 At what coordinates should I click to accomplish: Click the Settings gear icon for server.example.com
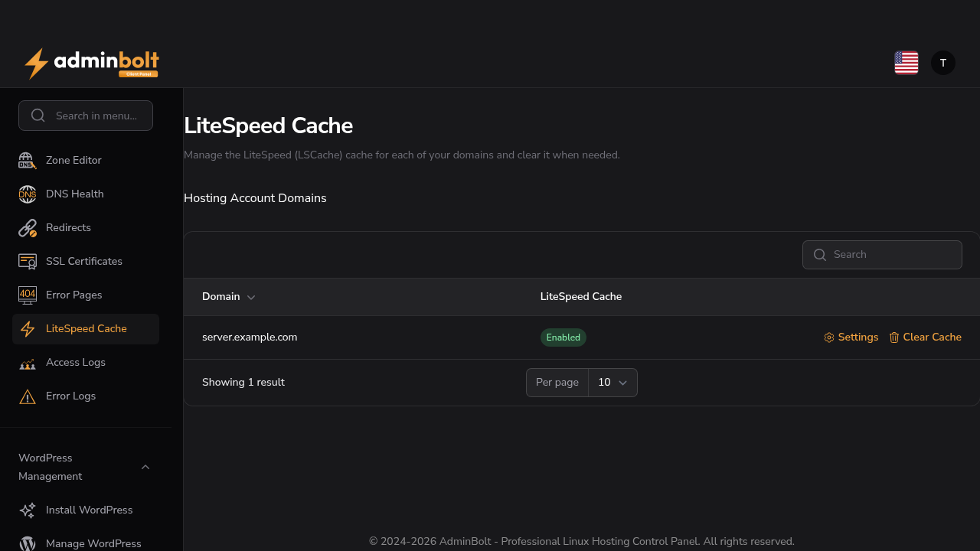(829, 337)
